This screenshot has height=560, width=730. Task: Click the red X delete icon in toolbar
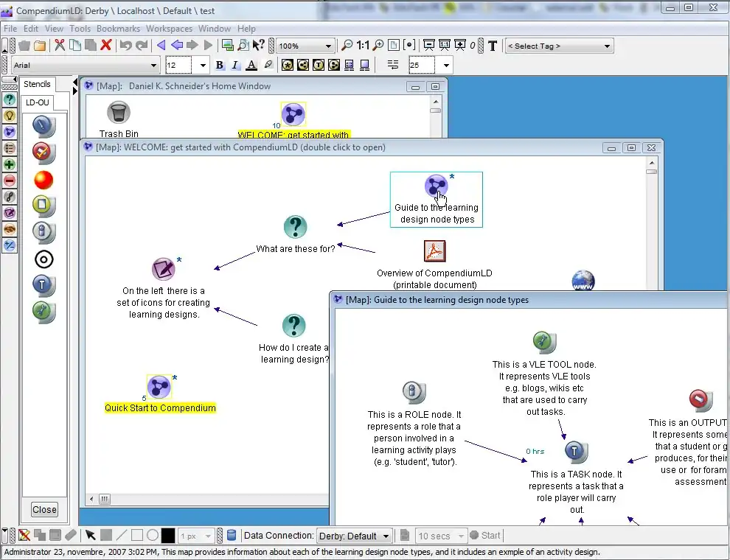(105, 46)
